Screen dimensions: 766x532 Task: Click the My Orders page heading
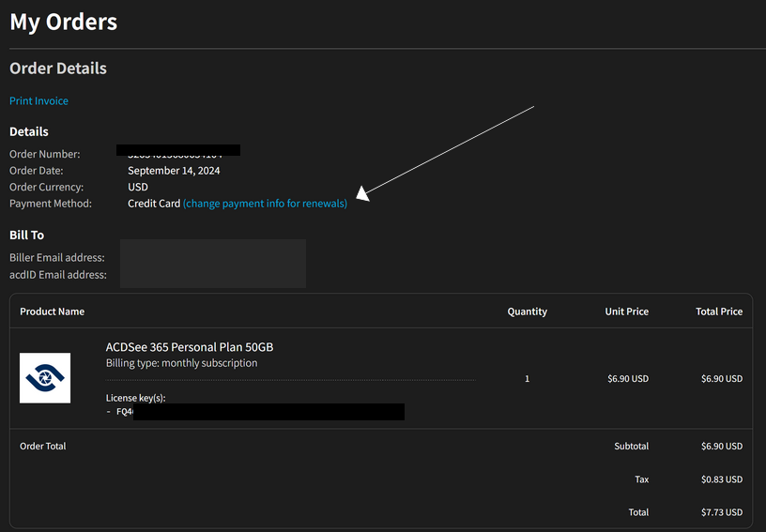pyautogui.click(x=64, y=22)
